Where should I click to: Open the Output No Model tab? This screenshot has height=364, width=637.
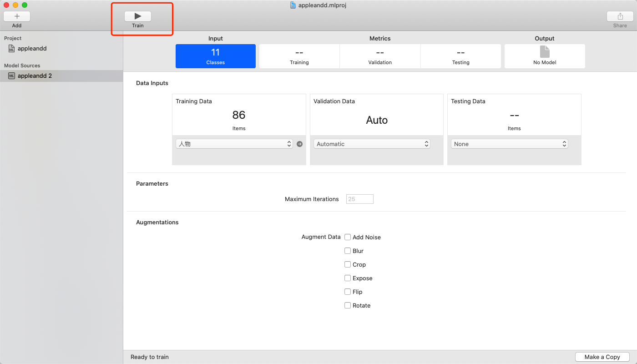[x=545, y=56]
